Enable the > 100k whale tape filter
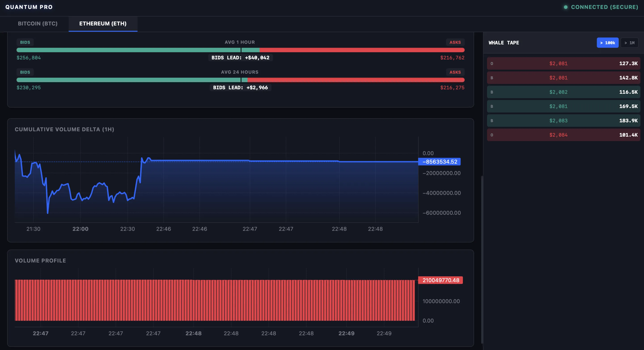This screenshot has width=644, height=350. (607, 43)
